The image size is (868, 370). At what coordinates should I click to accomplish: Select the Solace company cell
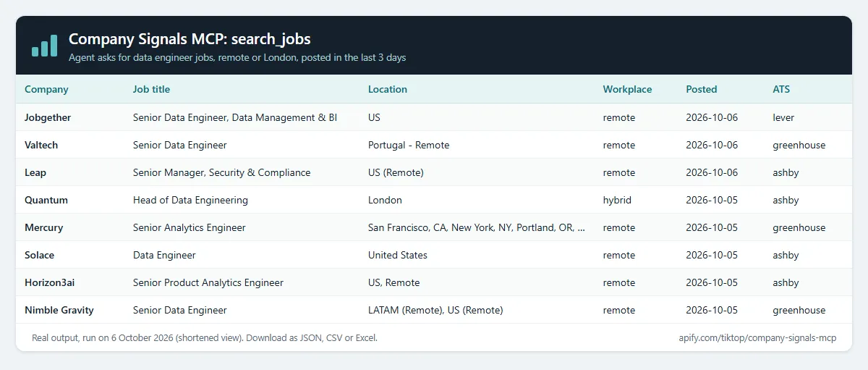click(x=39, y=255)
